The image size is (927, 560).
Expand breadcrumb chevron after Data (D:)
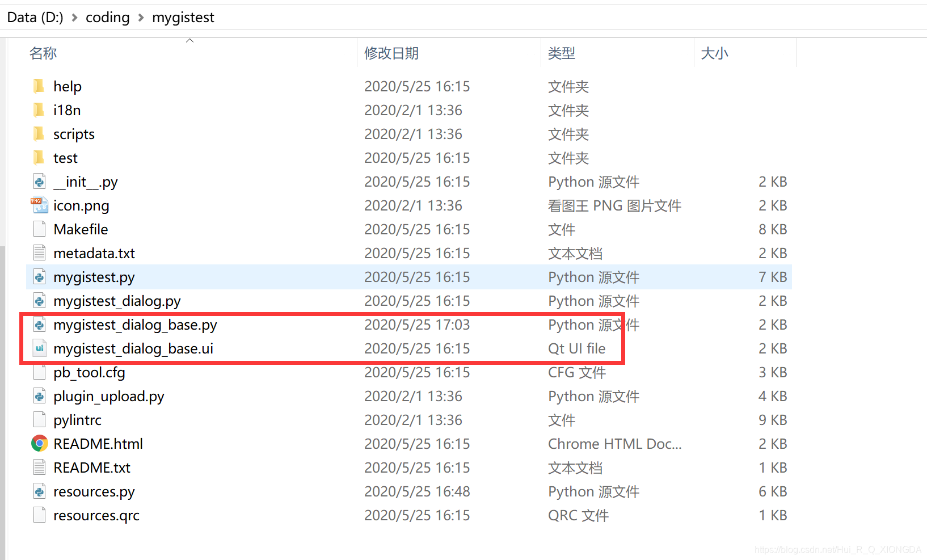click(74, 18)
